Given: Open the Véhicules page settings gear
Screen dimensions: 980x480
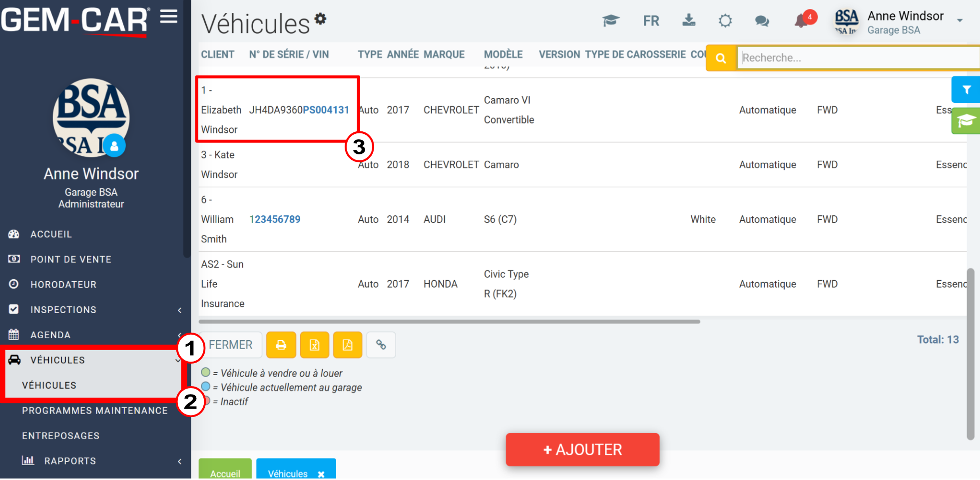Looking at the screenshot, I should pyautogui.click(x=320, y=19).
